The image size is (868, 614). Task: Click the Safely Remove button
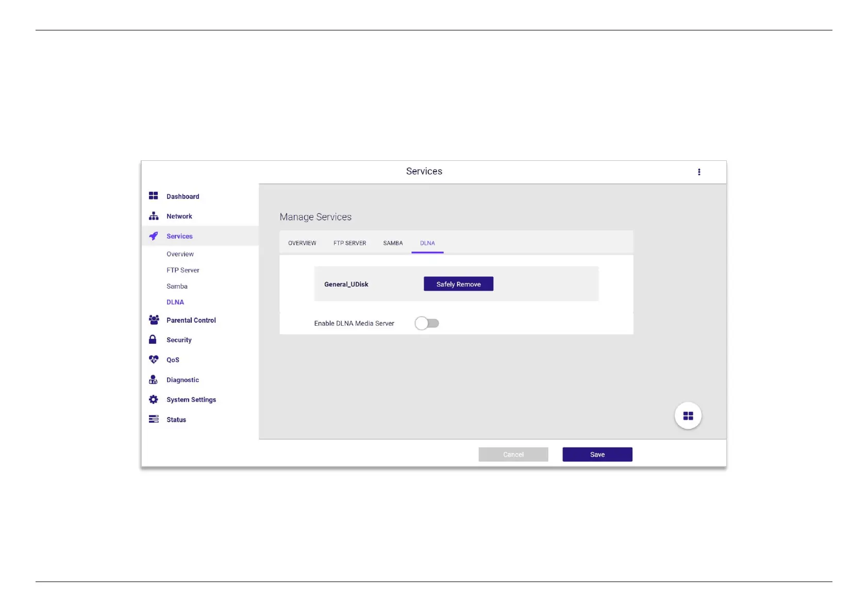(458, 284)
